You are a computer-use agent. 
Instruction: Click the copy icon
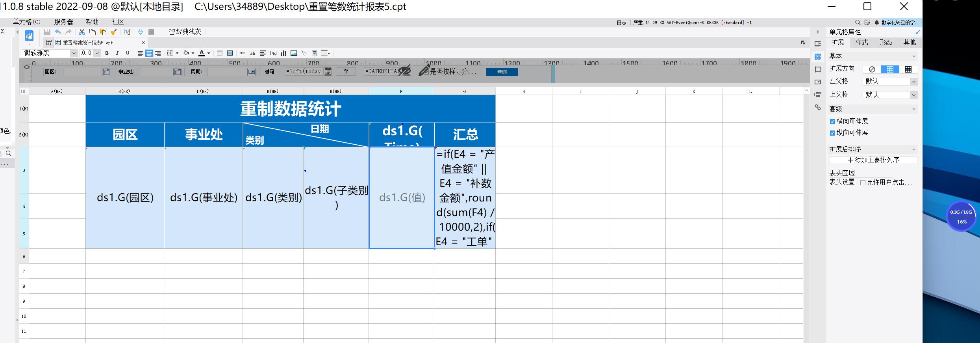(93, 32)
